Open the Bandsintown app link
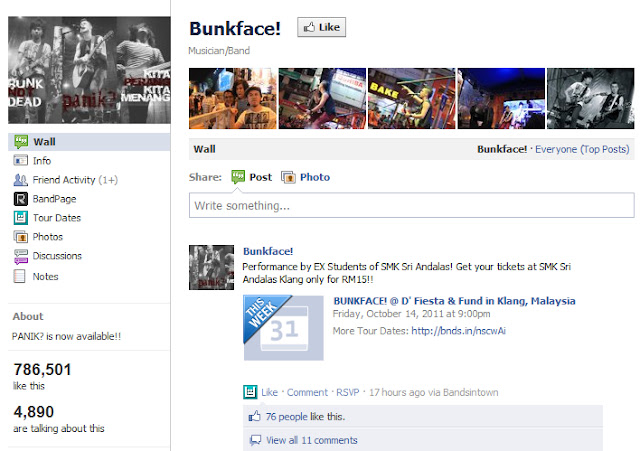 pos(471,392)
